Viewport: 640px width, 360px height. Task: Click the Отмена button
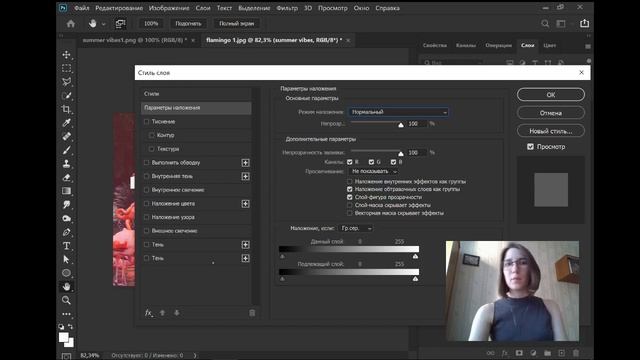(x=551, y=113)
